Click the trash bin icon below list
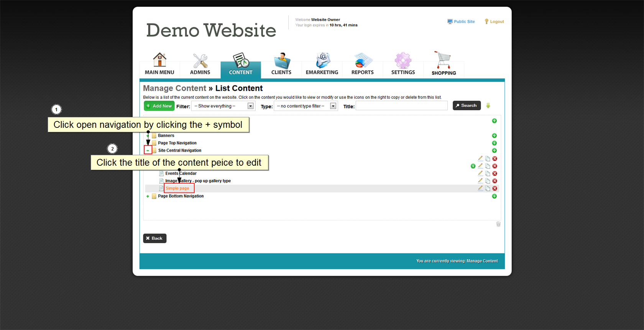This screenshot has width=644, height=330. point(498,224)
